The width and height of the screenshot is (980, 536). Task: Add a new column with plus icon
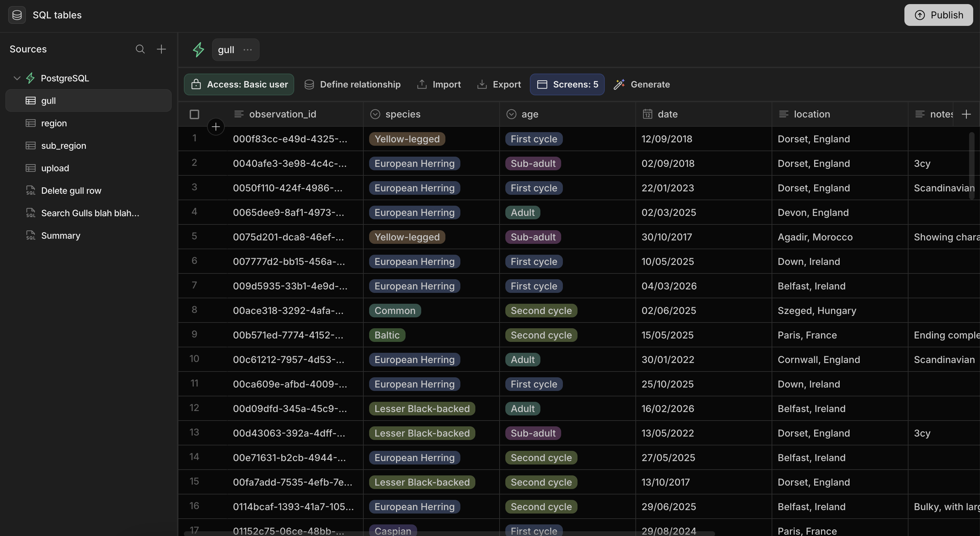tap(966, 114)
